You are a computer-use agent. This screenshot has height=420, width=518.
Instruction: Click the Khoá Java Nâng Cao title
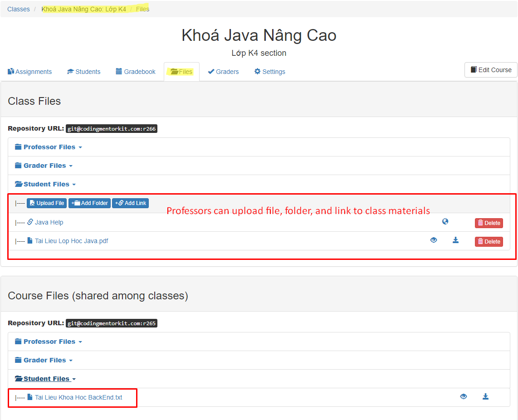coord(259,35)
